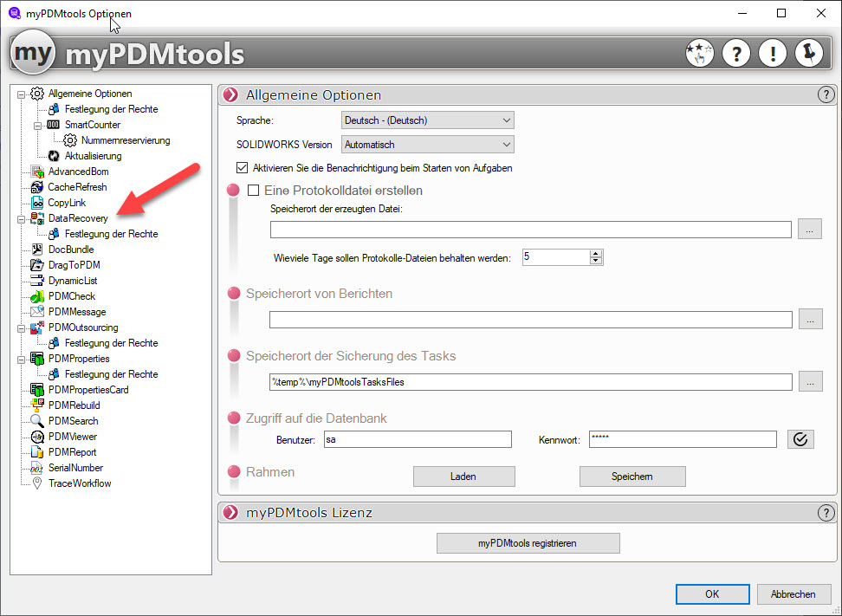Increase log retention days with up arrow
The image size is (842, 616).
[x=596, y=254]
